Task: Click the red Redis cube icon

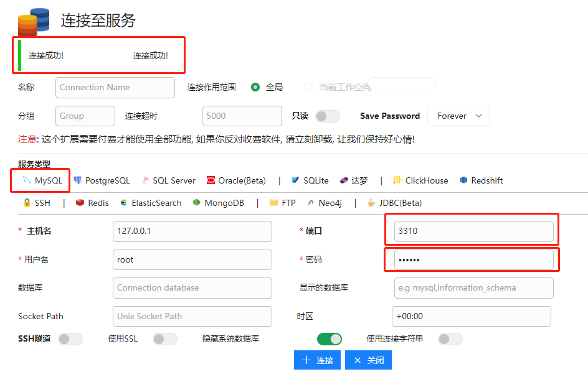Action: (x=80, y=203)
